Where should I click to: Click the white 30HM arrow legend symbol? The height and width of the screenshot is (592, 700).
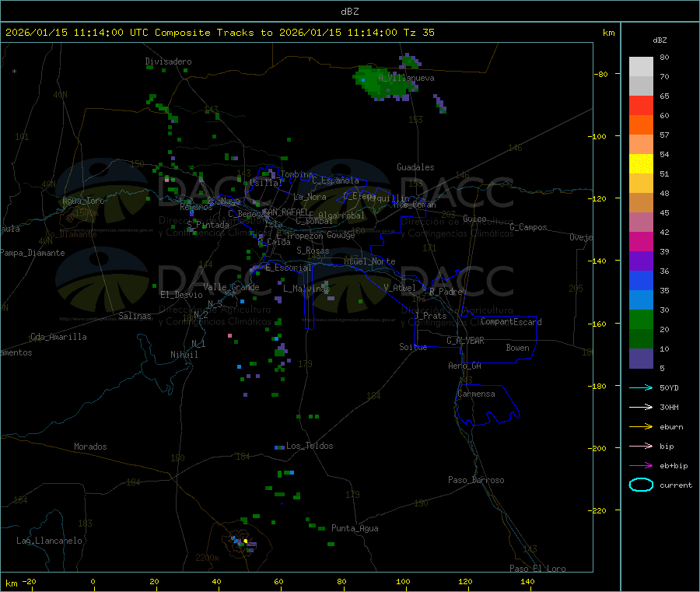[641, 407]
